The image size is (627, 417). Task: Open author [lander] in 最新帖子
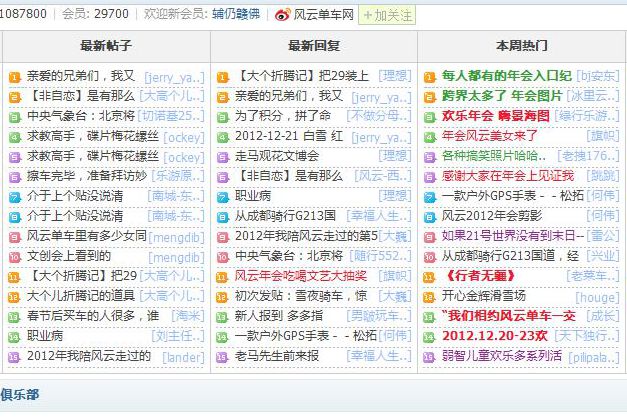tap(183, 357)
